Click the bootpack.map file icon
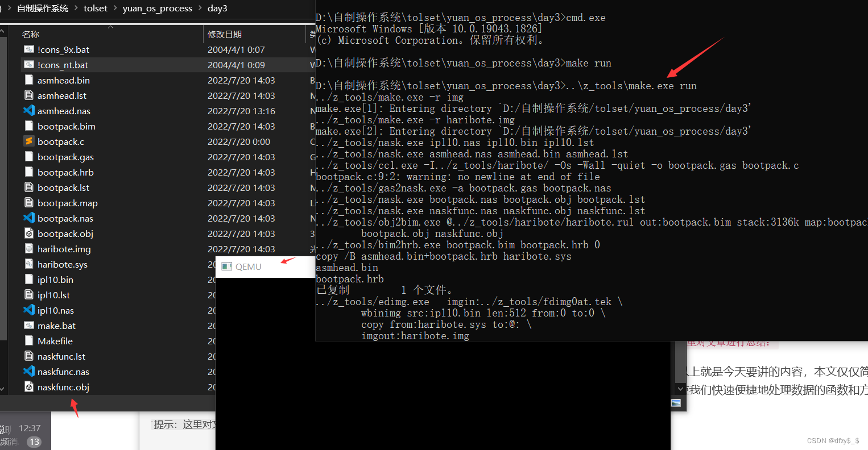 [29, 203]
